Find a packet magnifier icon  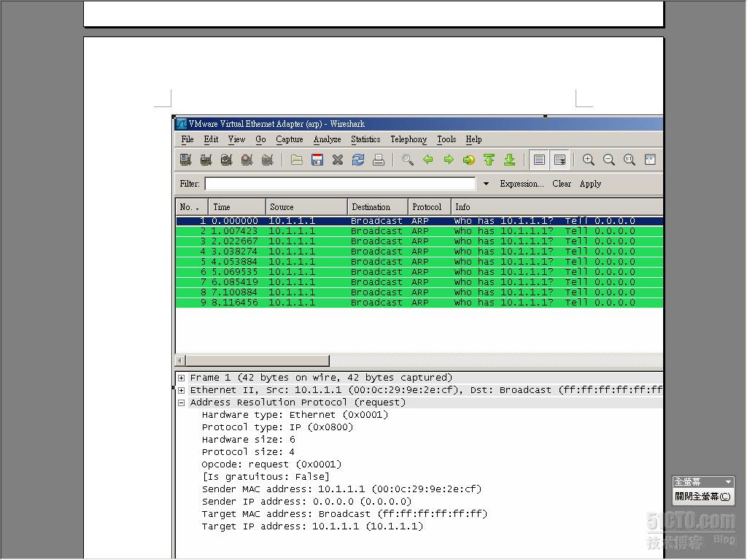point(407,160)
